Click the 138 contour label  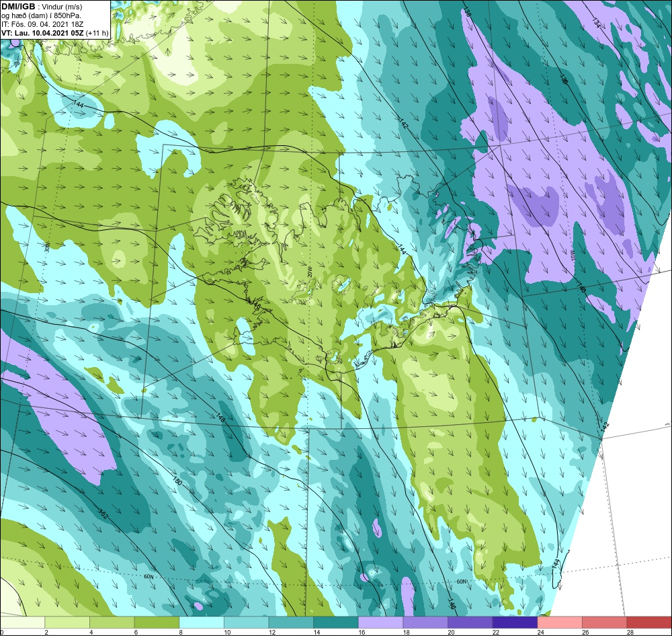467,12
